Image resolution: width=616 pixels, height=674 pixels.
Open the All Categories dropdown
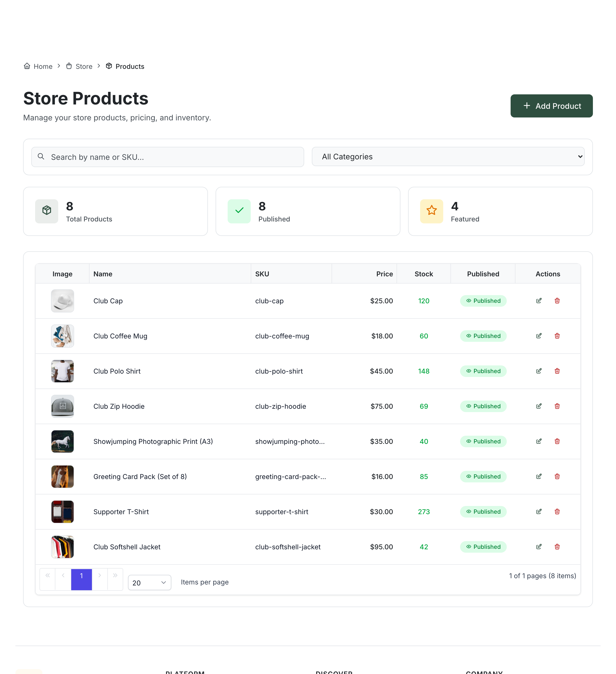448,156
